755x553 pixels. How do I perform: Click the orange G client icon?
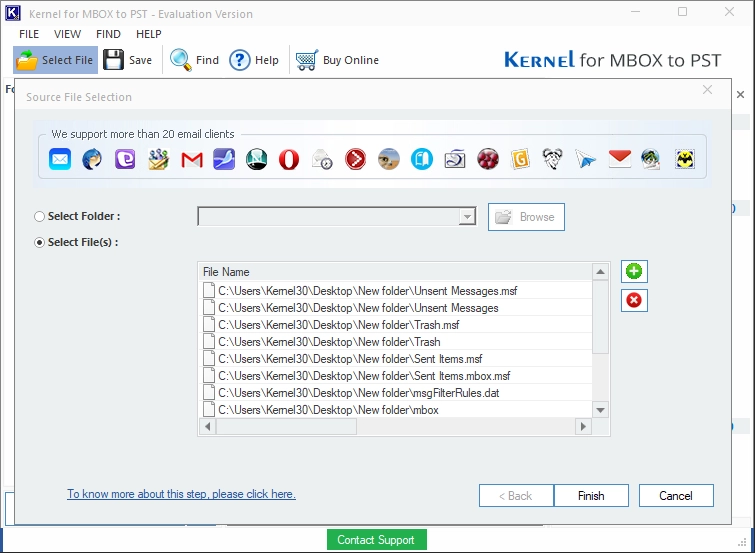521,159
